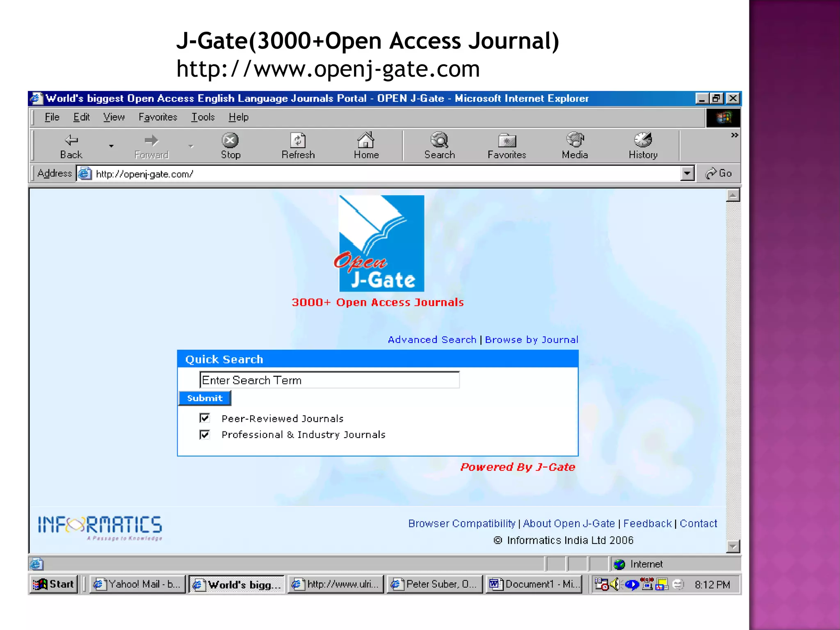The height and width of the screenshot is (630, 840).
Task: Click the 8:12 PM clock
Action: [x=712, y=584]
